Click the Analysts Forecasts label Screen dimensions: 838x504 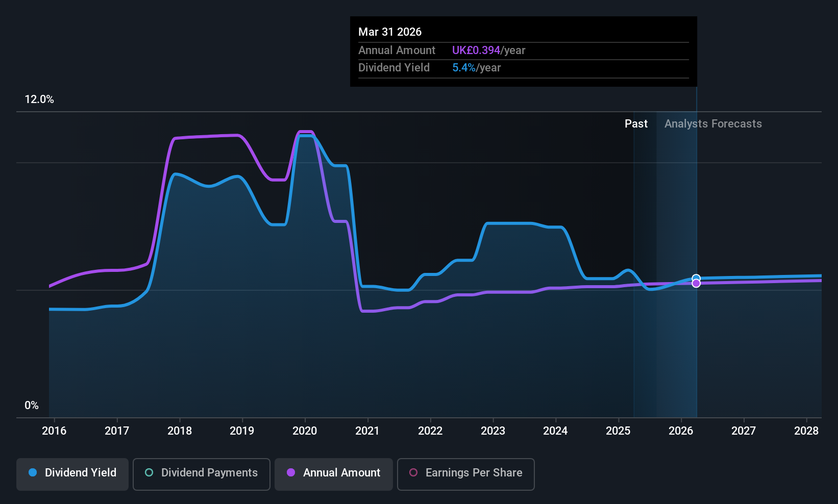coord(713,123)
